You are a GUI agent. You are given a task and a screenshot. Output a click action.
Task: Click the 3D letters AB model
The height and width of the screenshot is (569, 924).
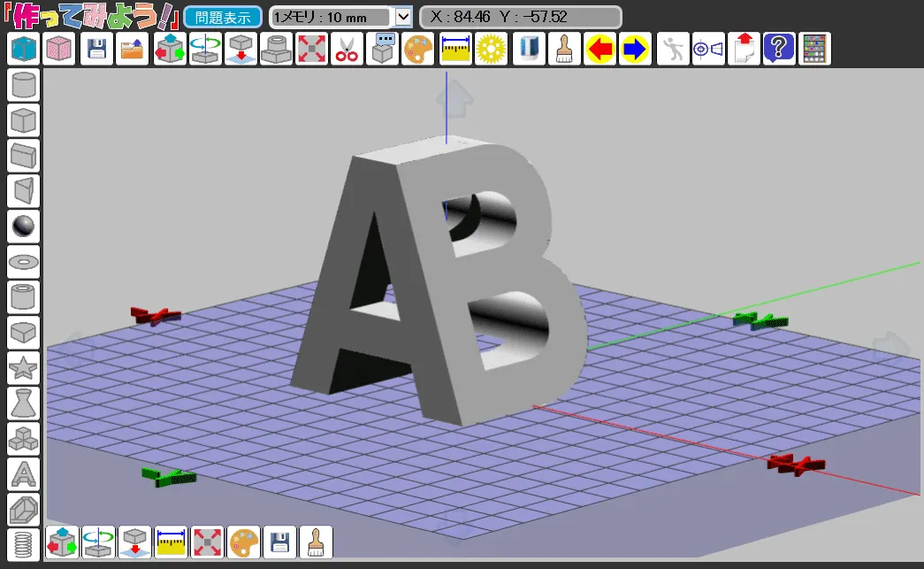(x=442, y=283)
